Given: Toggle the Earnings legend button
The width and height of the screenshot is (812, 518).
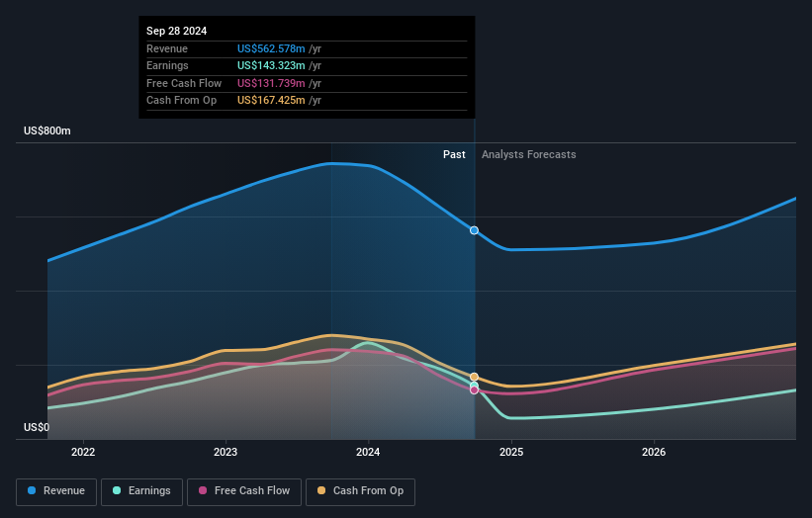Looking at the screenshot, I should pos(141,491).
